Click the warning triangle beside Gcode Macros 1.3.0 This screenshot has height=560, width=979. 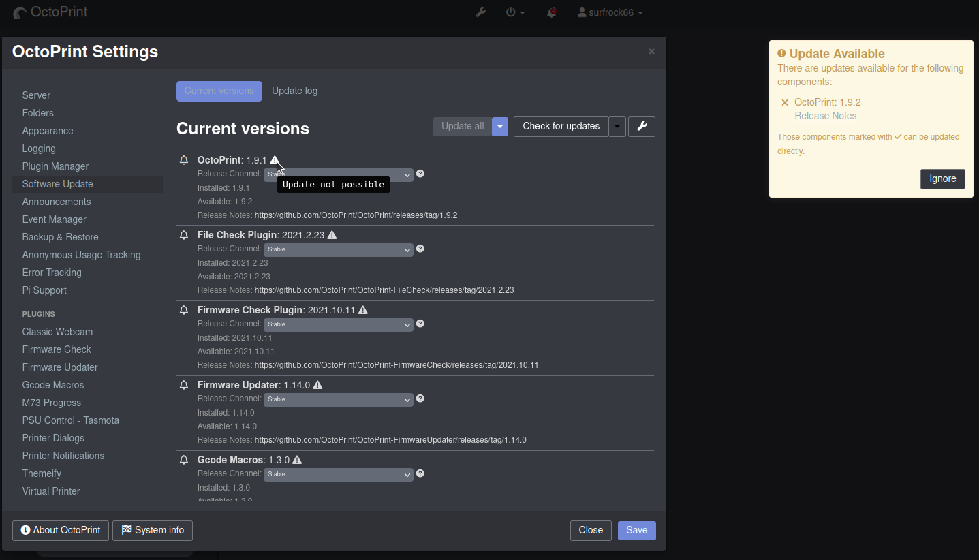(297, 459)
